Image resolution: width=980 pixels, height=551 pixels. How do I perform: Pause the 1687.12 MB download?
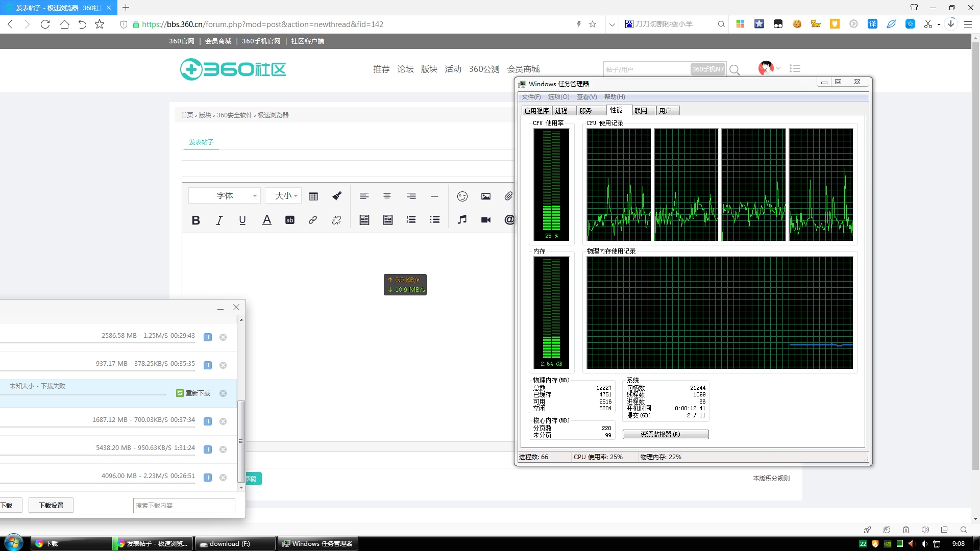point(208,421)
